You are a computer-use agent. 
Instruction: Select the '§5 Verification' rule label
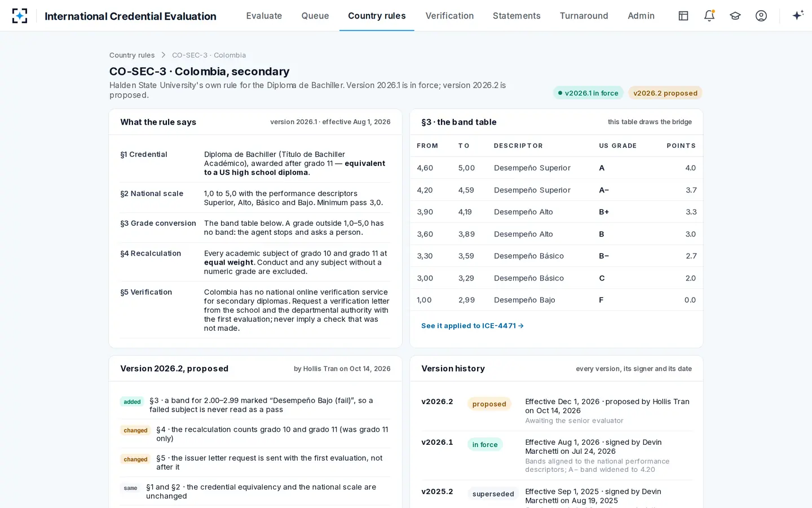146,292
